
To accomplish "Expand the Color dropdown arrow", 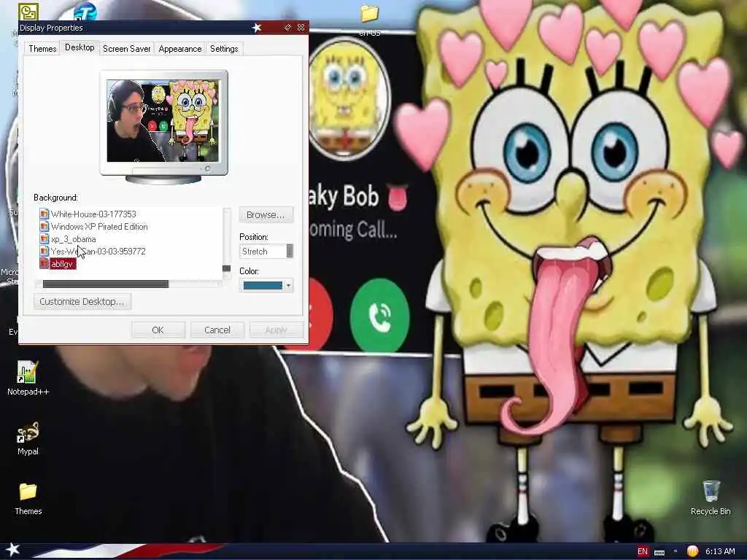I will (x=288, y=285).
